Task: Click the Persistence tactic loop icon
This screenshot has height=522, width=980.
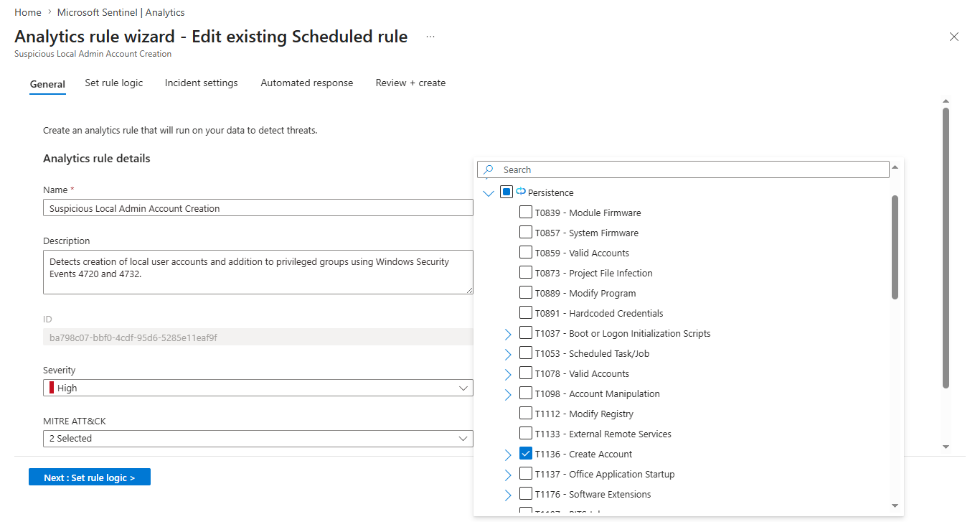Action: tap(521, 192)
